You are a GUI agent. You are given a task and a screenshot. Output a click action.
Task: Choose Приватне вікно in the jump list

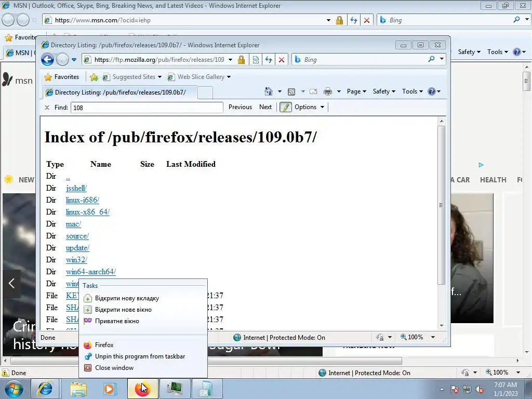pyautogui.click(x=143, y=321)
